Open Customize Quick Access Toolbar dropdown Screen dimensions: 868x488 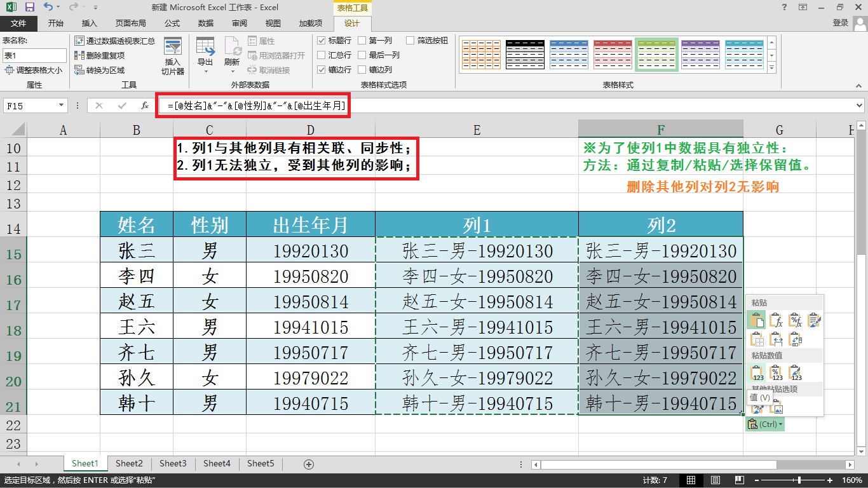[95, 8]
